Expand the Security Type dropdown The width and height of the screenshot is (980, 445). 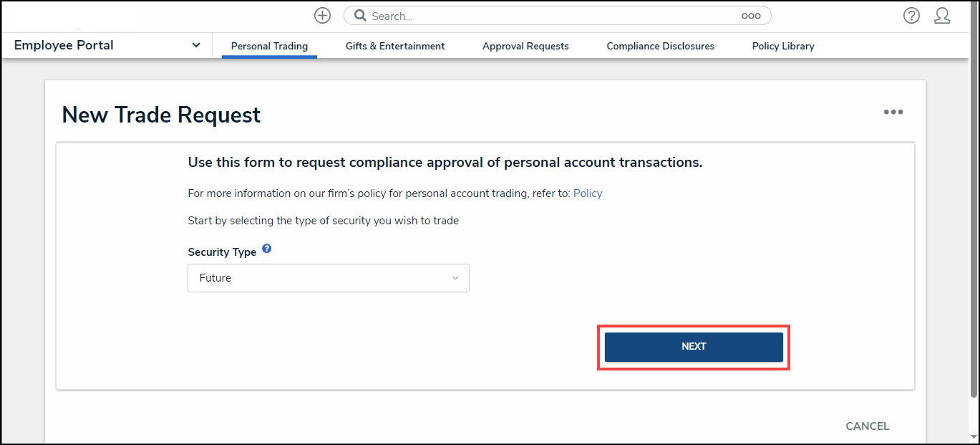pyautogui.click(x=328, y=278)
